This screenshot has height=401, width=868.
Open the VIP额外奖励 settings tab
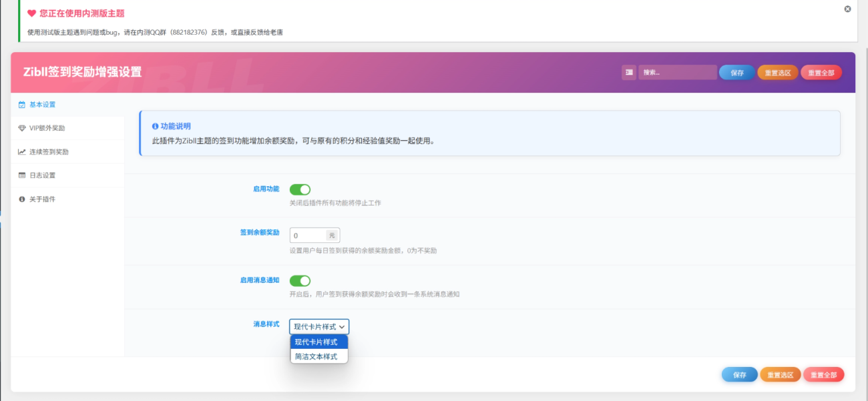point(47,128)
